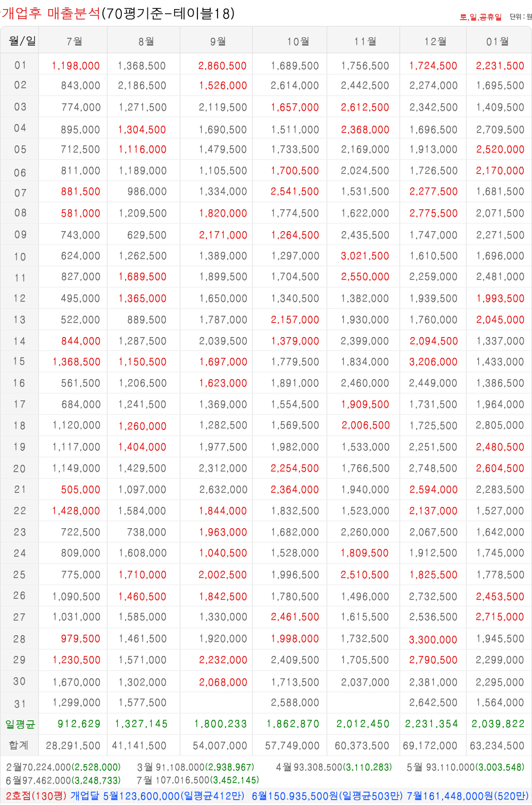Viewport: 532px width, 805px height.
Task: Click the red 2호점(130평) text
Action: pyautogui.click(x=36, y=796)
